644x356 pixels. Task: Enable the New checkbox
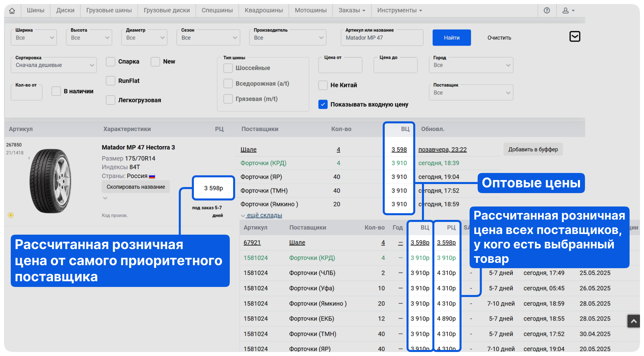coord(155,62)
